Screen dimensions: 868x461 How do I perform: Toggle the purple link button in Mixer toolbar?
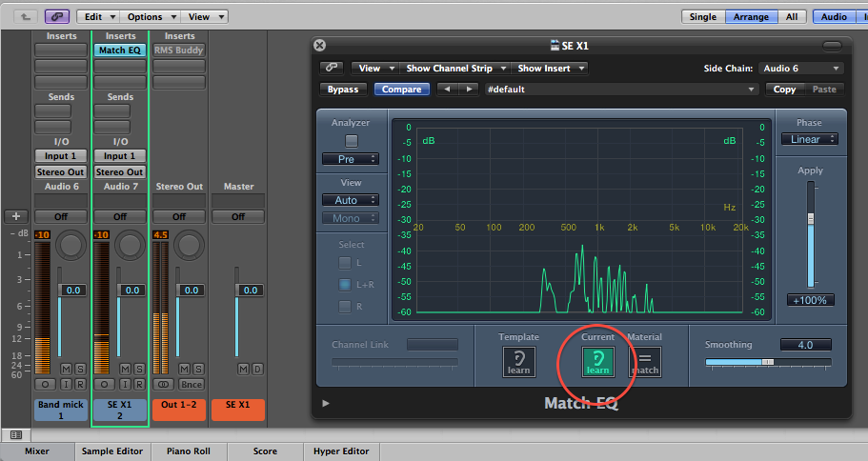tap(57, 16)
